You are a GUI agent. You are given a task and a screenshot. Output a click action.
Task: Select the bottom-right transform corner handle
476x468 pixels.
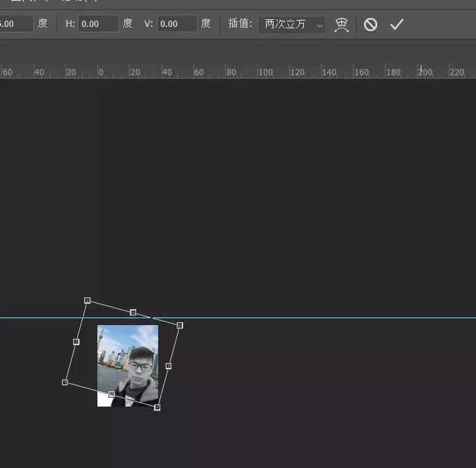coord(158,407)
